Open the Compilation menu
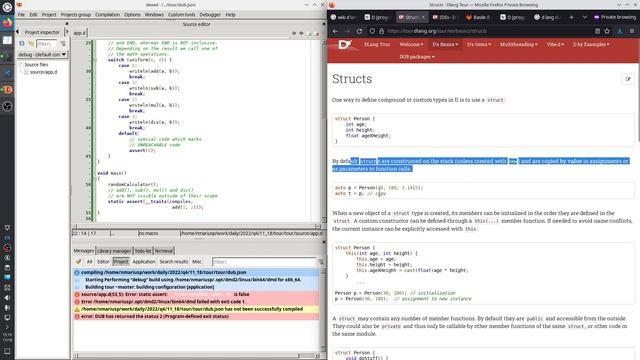The height and width of the screenshot is (360, 640). pyautogui.click(x=107, y=15)
